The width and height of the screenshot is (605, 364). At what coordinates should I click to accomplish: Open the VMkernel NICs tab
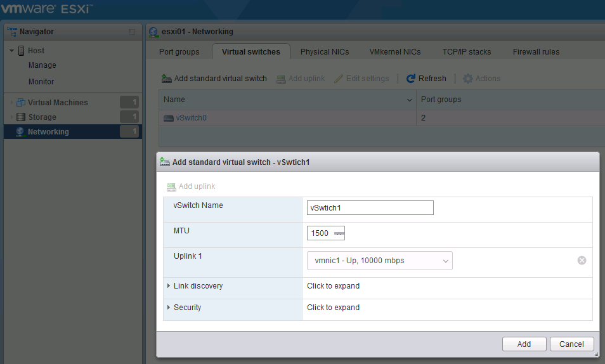(395, 52)
